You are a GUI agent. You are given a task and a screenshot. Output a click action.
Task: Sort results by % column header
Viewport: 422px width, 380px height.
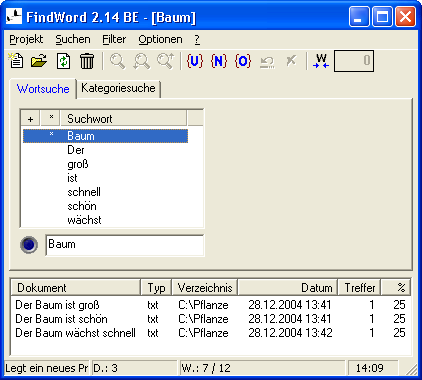point(396,288)
